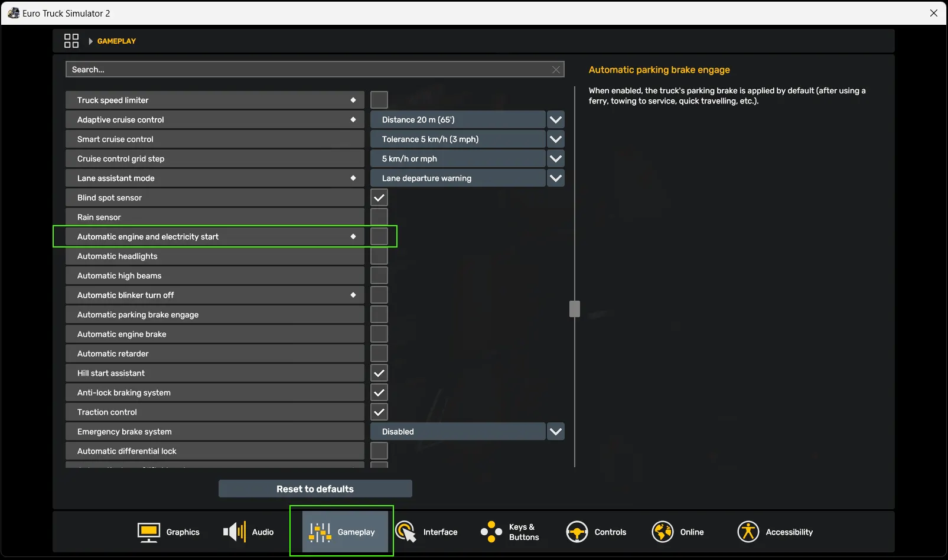Screen dimensions: 948x560
Task: Click the Online globe icon
Action: (x=663, y=532)
